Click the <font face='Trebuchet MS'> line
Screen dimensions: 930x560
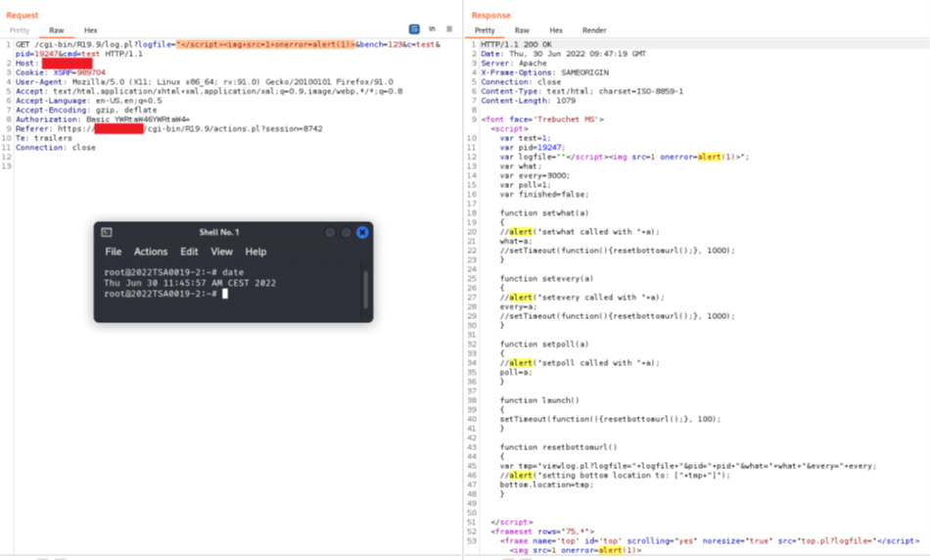click(542, 119)
